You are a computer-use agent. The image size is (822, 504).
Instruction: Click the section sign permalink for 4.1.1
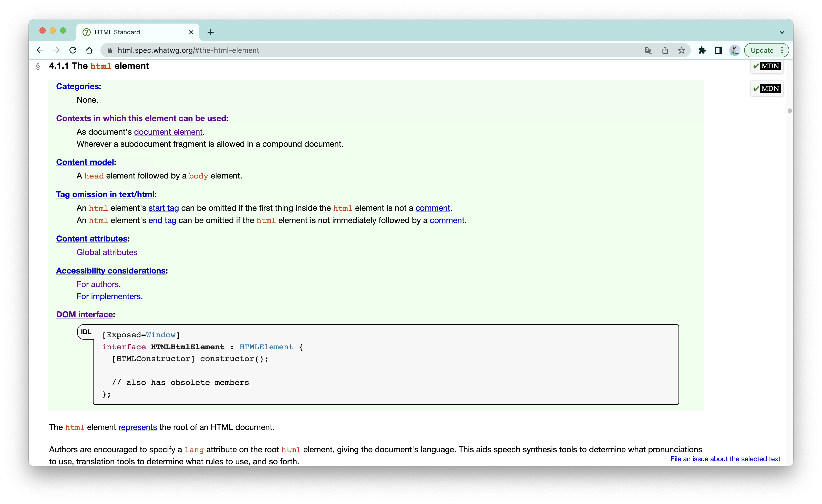38,66
